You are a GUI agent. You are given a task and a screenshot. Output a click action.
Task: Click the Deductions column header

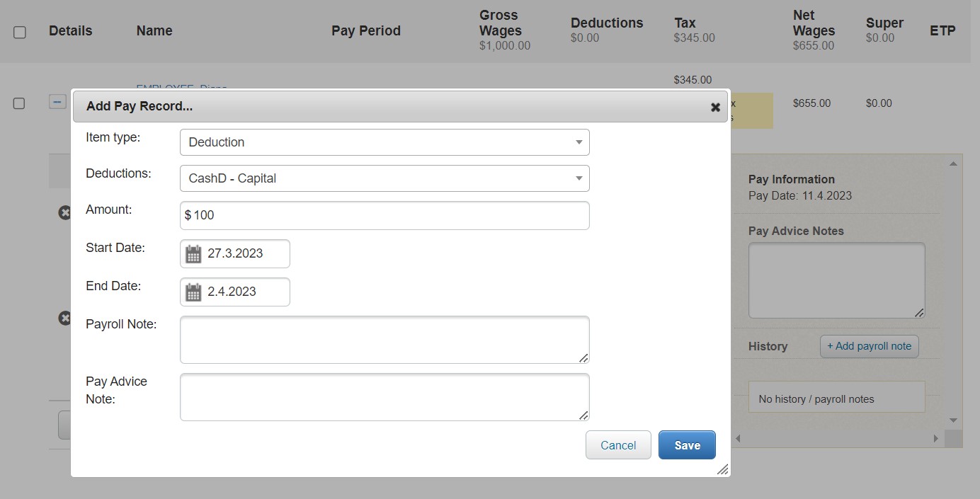[607, 23]
